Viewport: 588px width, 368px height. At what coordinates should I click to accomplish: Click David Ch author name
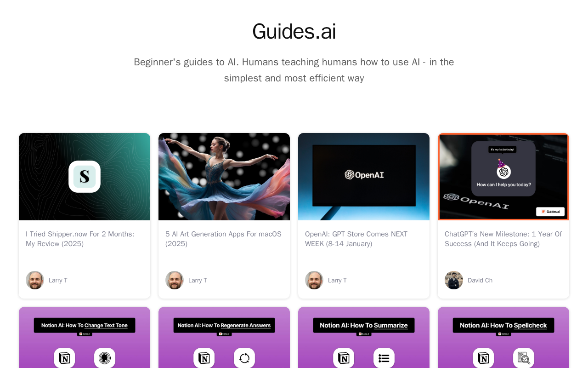click(x=480, y=280)
